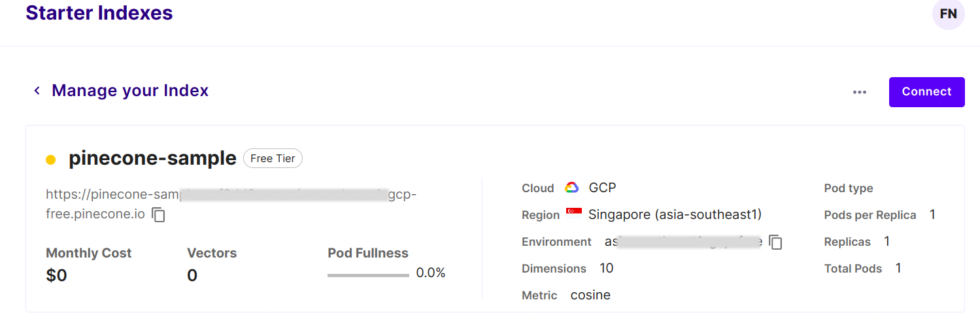Click the Total Pods label
The height and width of the screenshot is (334, 980).
tap(853, 269)
